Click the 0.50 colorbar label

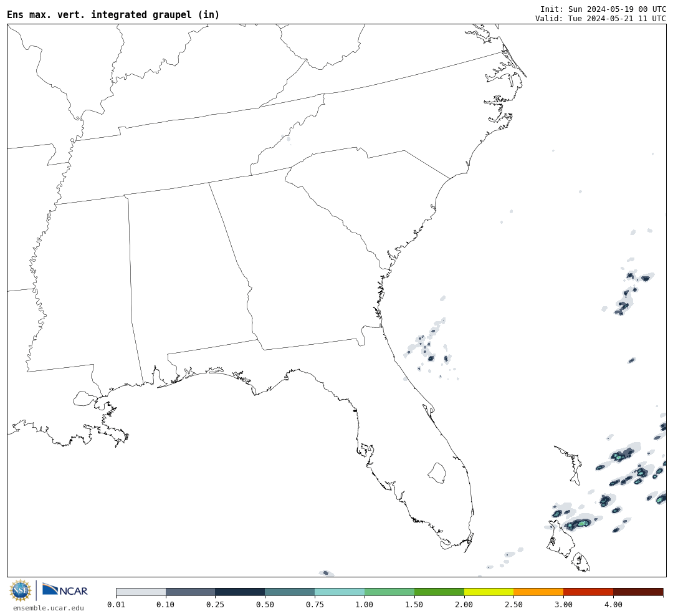[x=265, y=605]
